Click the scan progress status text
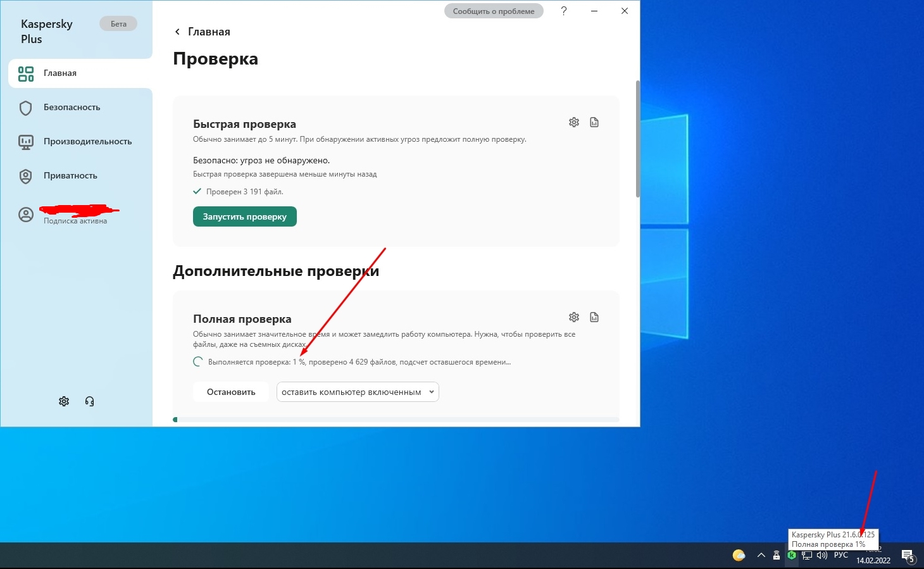Viewport: 924px width, 569px height. [x=359, y=362]
